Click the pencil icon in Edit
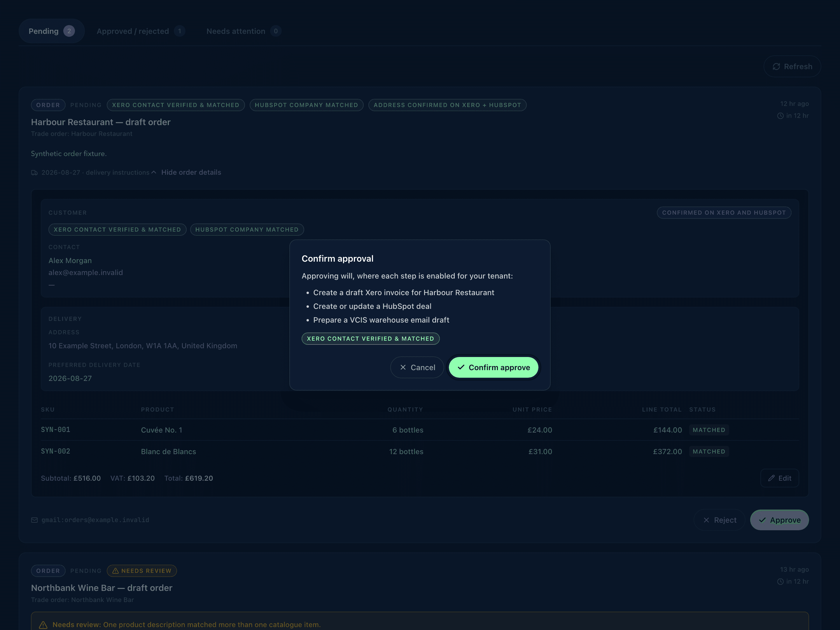 coord(771,478)
